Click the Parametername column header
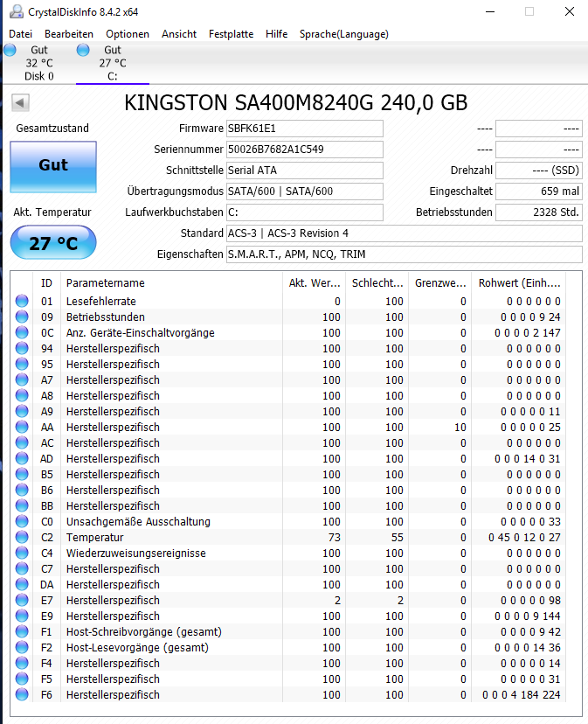The image size is (588, 724). pos(171,283)
